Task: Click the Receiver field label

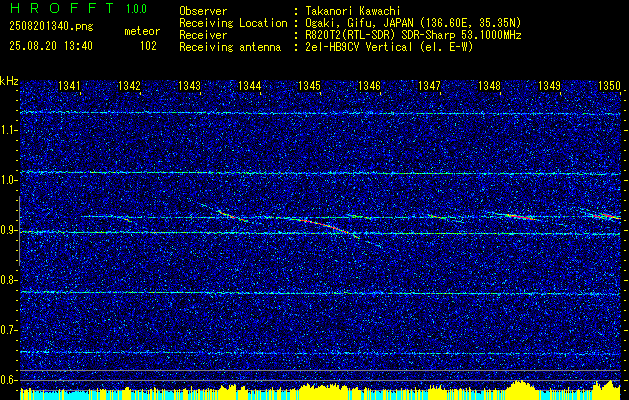Action: (x=203, y=35)
